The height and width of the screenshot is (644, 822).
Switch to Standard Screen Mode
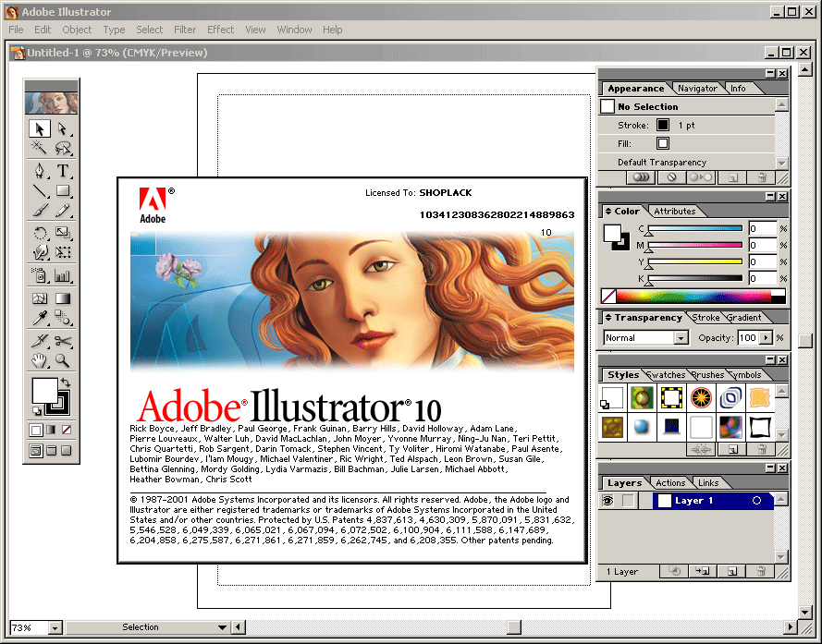[36, 451]
